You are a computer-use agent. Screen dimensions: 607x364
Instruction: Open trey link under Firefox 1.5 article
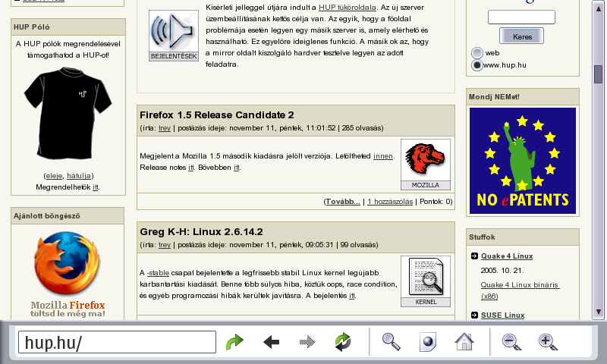(x=165, y=128)
